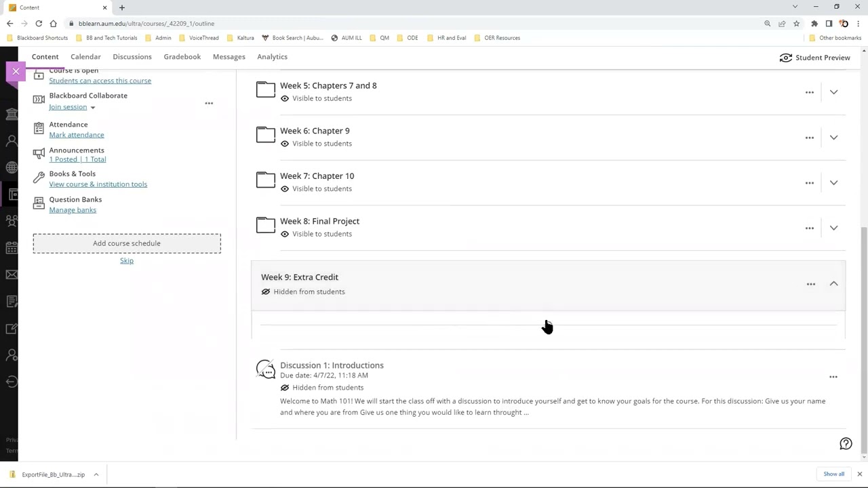
Task: Change Discussion 1 Hidden from students visibility
Action: click(322, 388)
